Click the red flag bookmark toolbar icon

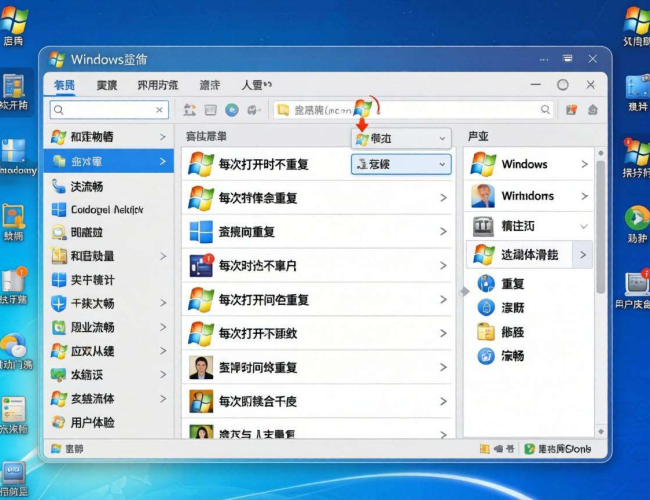point(572,110)
